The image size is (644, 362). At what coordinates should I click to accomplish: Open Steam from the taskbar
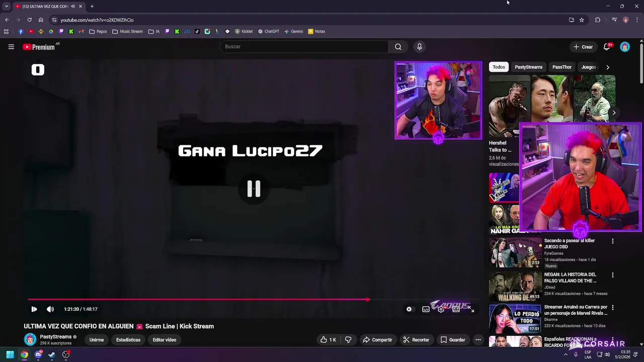coord(52,354)
